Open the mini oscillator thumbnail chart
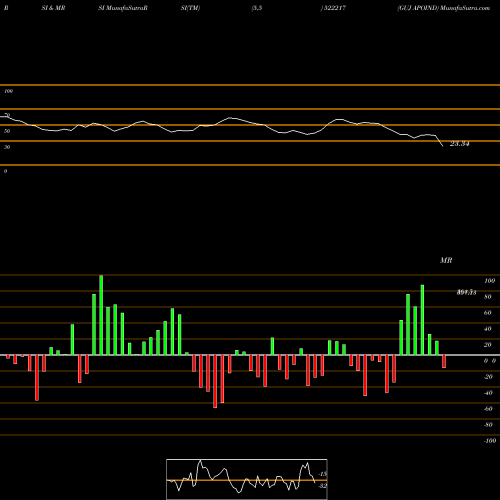 pyautogui.click(x=247, y=479)
